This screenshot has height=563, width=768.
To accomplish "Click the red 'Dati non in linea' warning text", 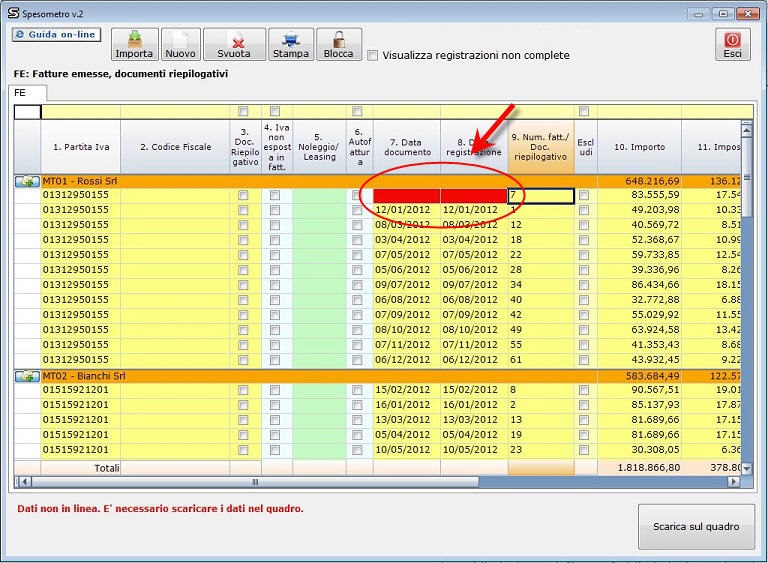I will (x=160, y=509).
